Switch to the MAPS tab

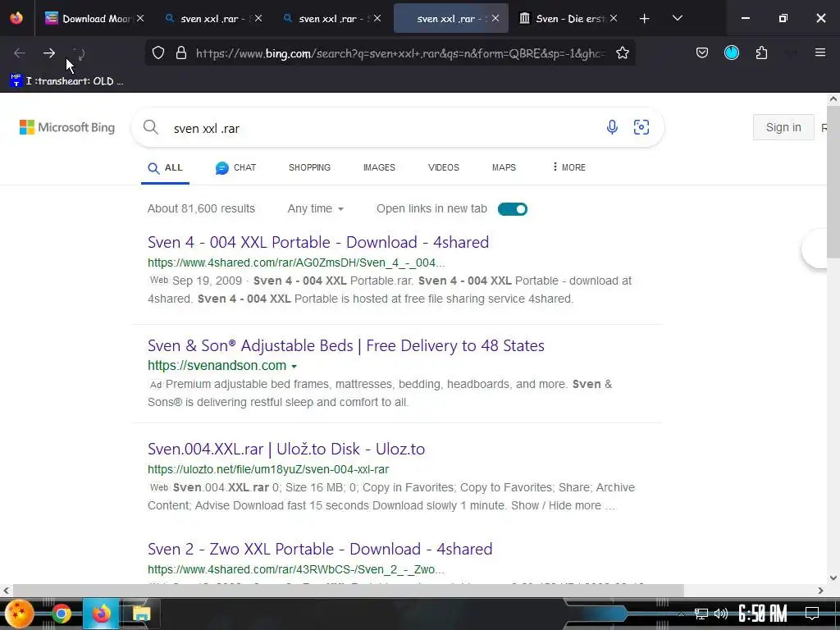tap(504, 167)
